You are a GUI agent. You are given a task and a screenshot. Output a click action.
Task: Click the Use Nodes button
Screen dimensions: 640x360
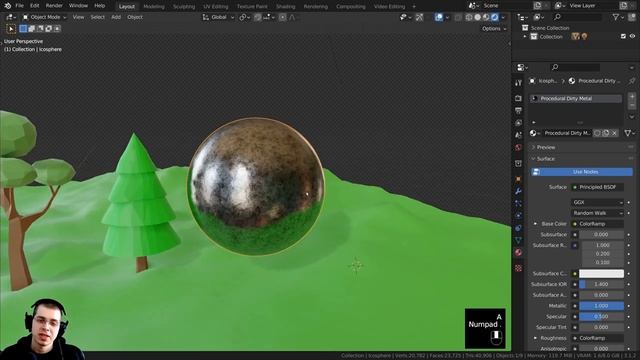tap(582, 172)
